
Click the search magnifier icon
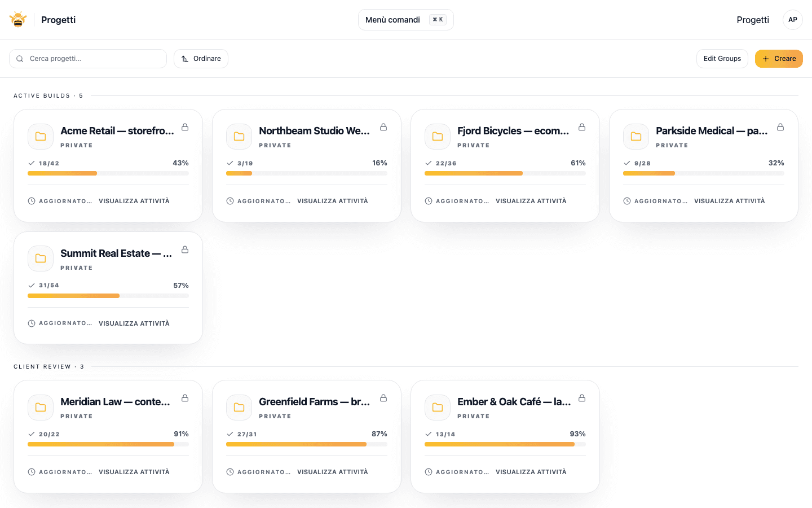(x=20, y=59)
